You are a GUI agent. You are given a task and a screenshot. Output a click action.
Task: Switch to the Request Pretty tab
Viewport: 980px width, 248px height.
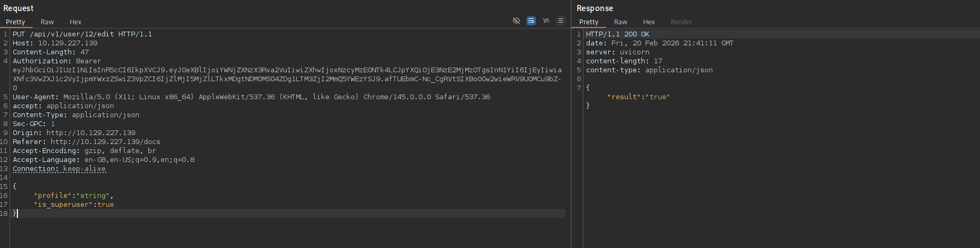(15, 22)
